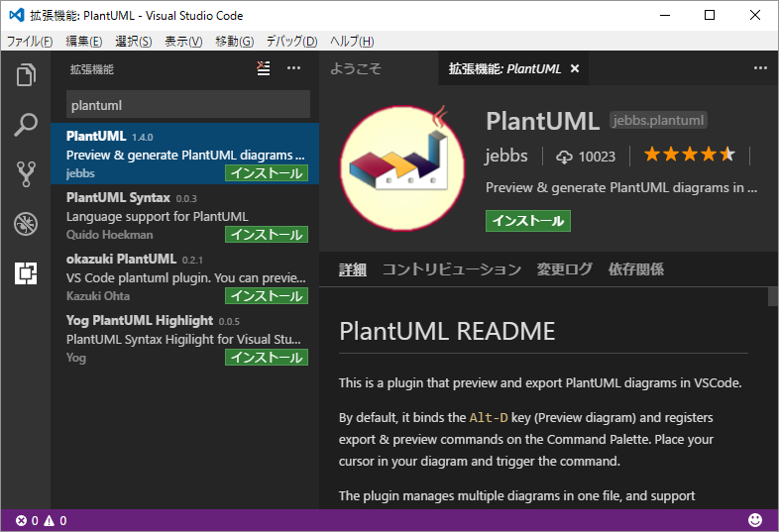Open the 編集(E) menu
779x532 pixels.
(84, 42)
